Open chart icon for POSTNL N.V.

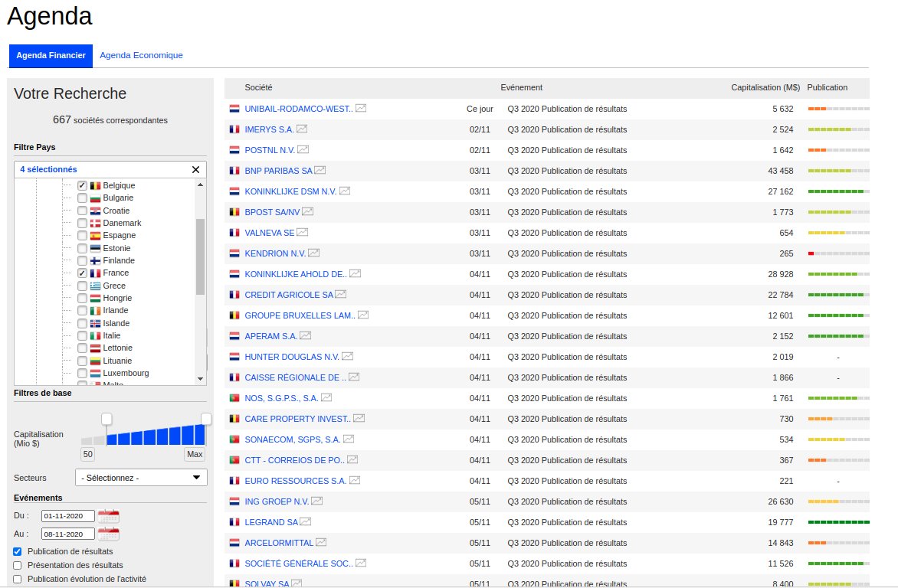click(303, 149)
